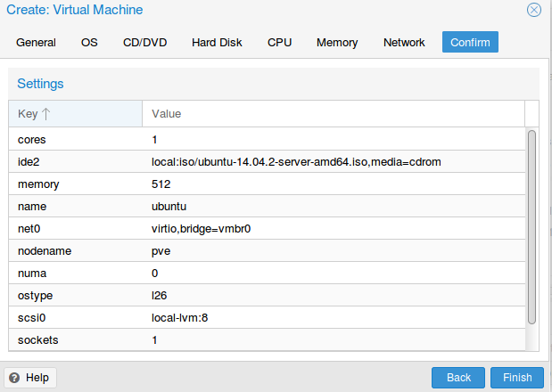Click the Back button
The image size is (552, 392).
(458, 378)
